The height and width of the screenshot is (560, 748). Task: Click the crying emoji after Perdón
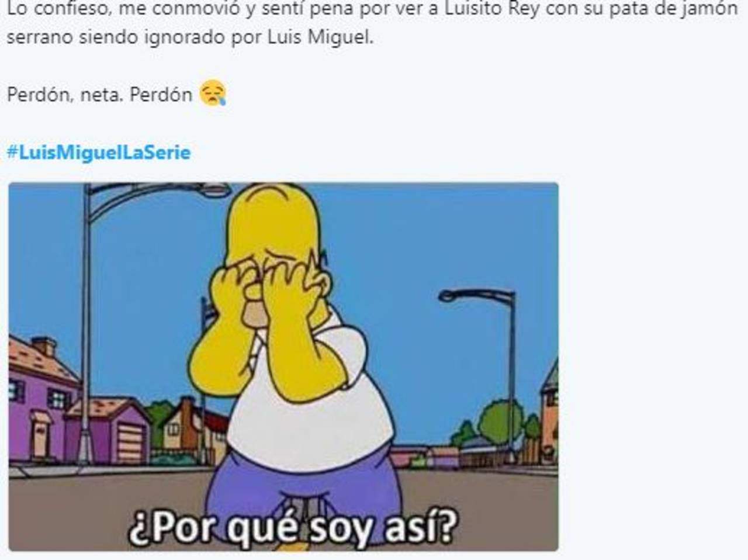click(213, 94)
